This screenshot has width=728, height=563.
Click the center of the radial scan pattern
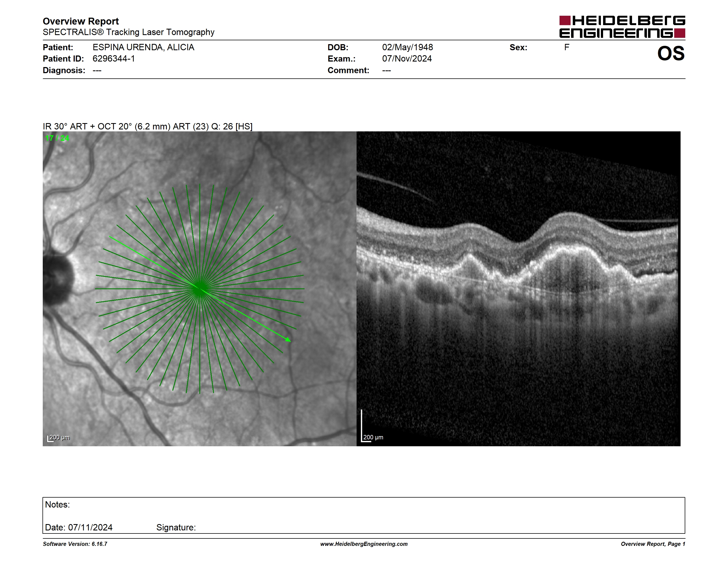[200, 289]
